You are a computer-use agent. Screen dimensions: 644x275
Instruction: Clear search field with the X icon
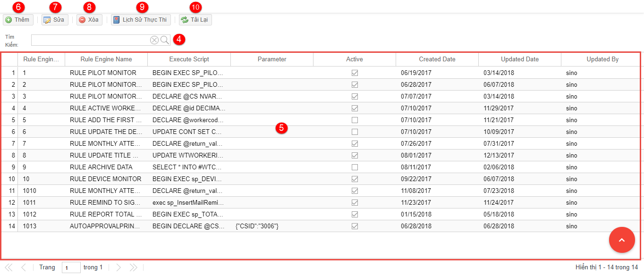pos(154,40)
